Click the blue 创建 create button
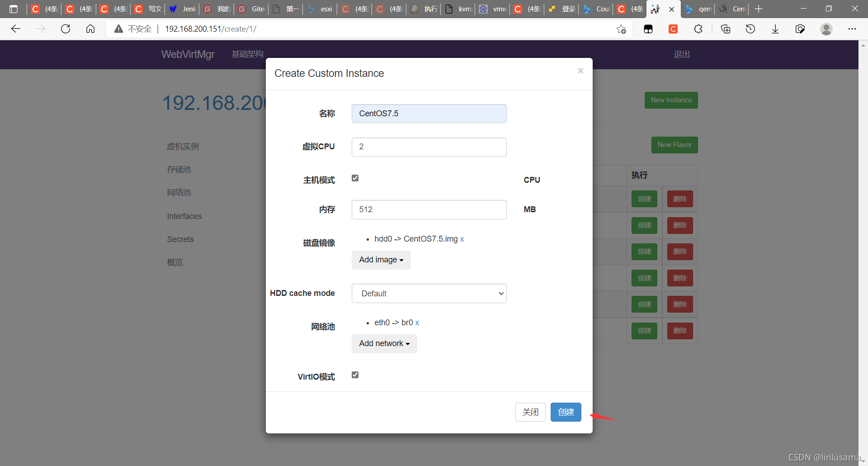 566,412
